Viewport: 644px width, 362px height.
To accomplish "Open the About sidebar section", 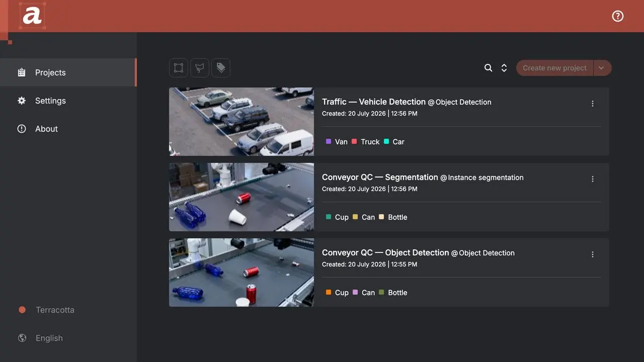I will point(68,129).
